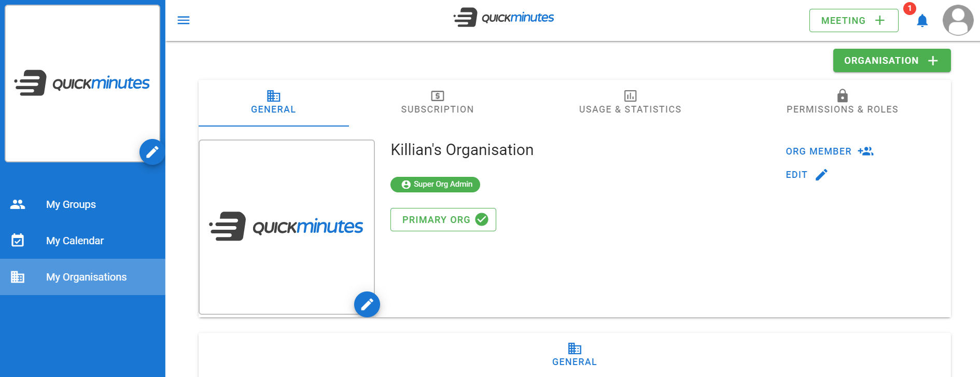Click the Permissions lock icon
Screen dimensions: 980x377
pyautogui.click(x=843, y=95)
